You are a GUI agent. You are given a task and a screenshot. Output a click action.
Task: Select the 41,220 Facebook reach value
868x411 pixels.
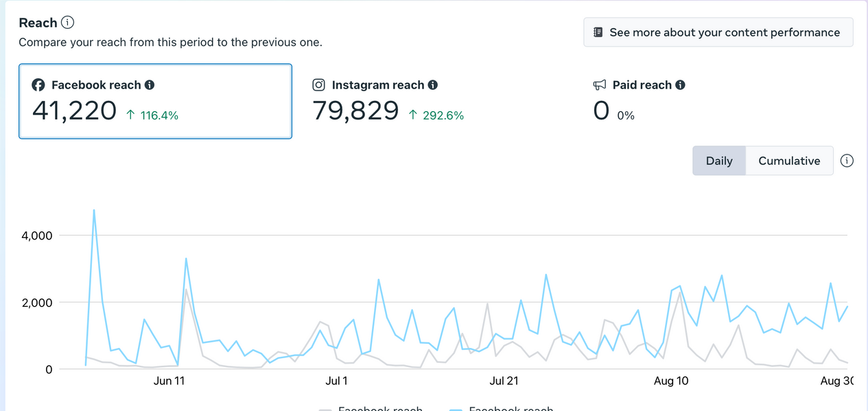pyautogui.click(x=75, y=110)
